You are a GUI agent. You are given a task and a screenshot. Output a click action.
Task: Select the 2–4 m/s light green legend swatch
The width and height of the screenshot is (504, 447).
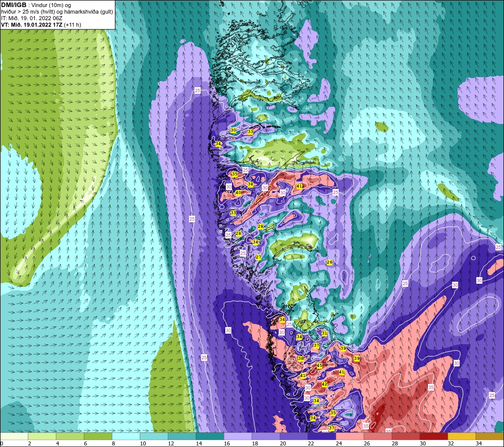pyautogui.click(x=42, y=436)
